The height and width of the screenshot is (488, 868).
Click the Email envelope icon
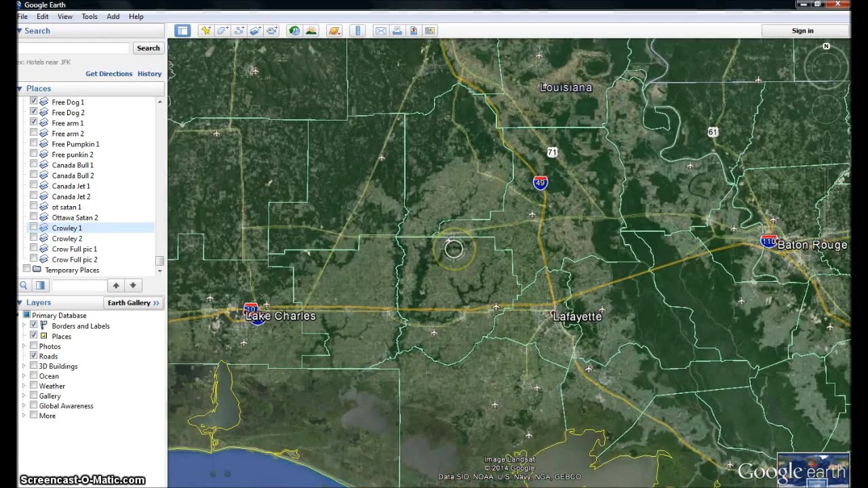(380, 30)
